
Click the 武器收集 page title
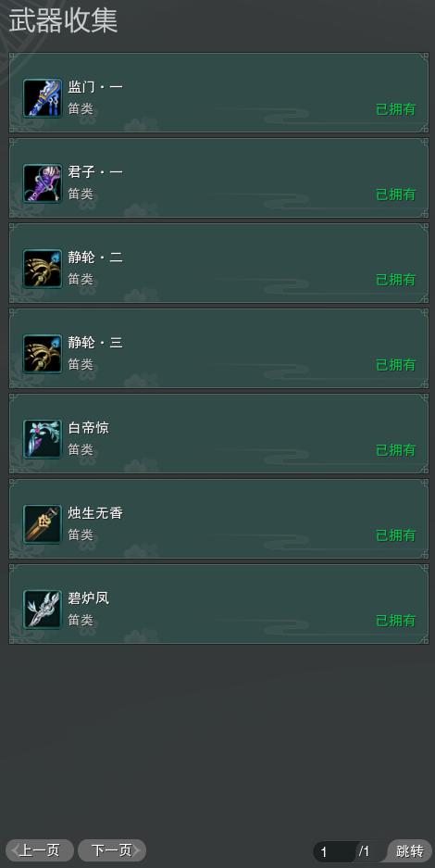(x=63, y=21)
